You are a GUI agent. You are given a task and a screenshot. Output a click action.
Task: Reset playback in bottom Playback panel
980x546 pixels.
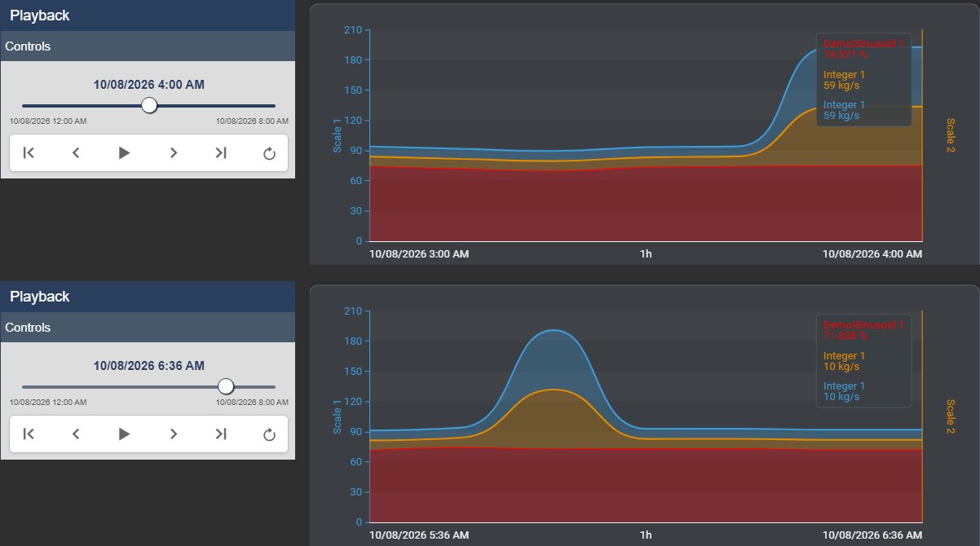pyautogui.click(x=270, y=434)
